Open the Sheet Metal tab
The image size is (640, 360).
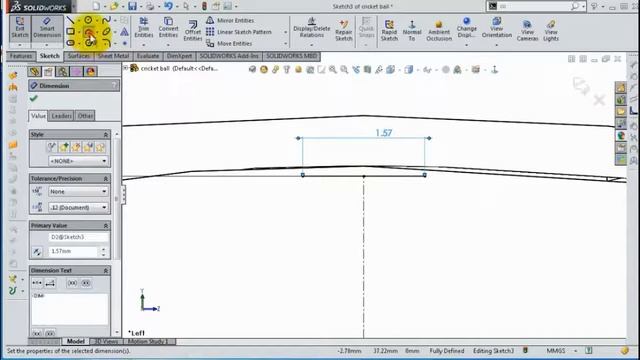click(x=113, y=56)
